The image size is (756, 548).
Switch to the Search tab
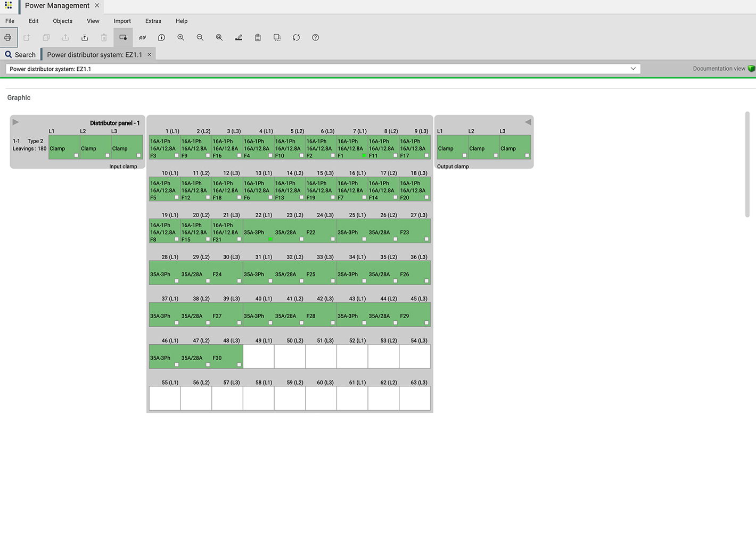(21, 54)
